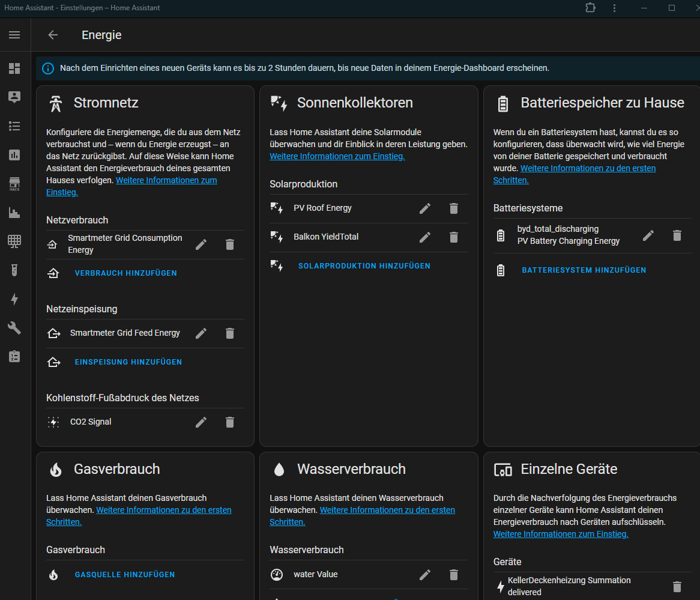Edit the water Value source
700x600 pixels.
coord(425,575)
